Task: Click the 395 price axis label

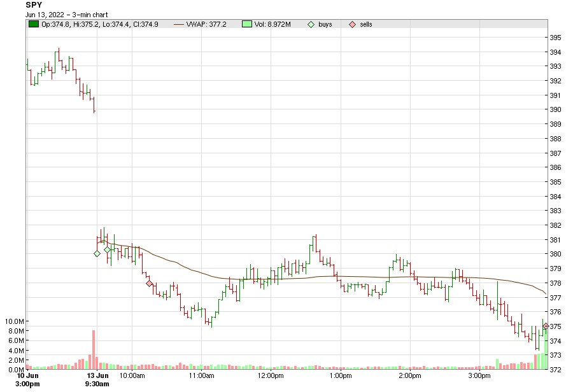Action: 555,38
